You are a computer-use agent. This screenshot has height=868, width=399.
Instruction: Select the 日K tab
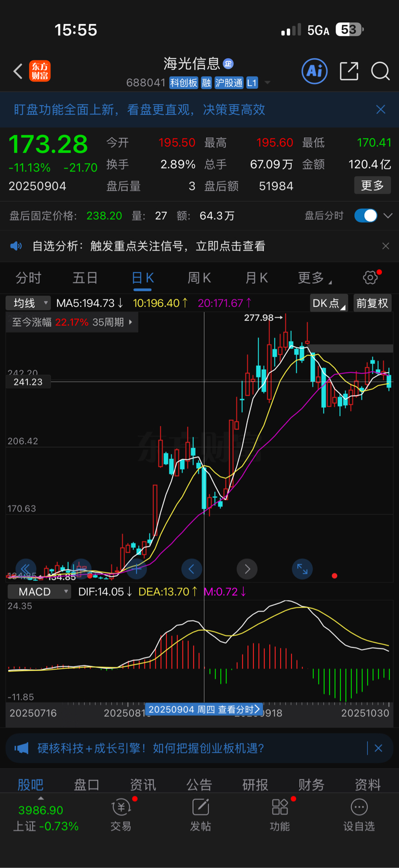(x=142, y=278)
